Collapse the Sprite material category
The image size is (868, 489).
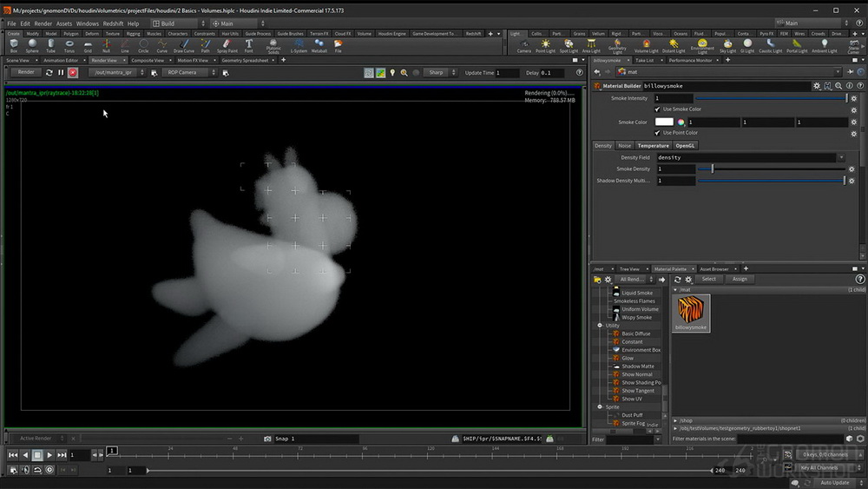[x=600, y=407]
